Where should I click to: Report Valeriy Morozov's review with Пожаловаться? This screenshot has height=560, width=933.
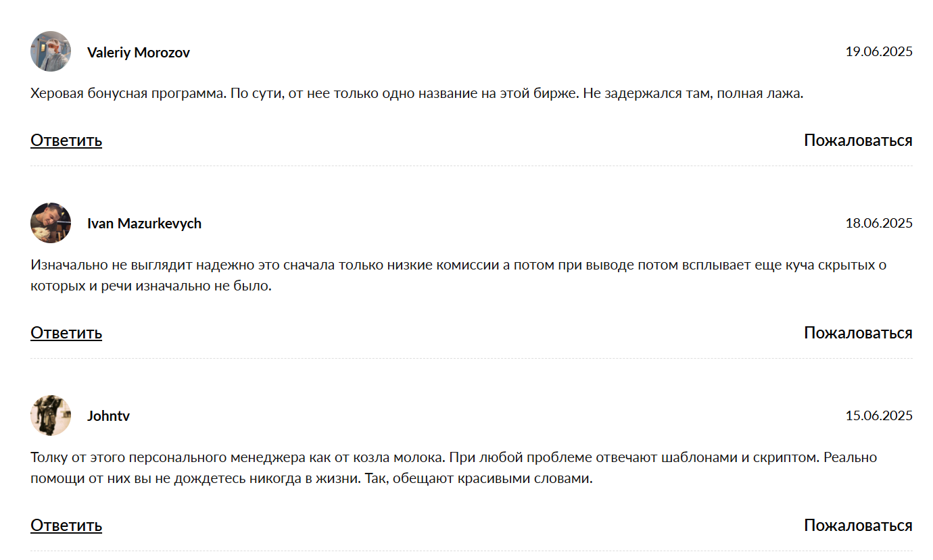point(858,141)
